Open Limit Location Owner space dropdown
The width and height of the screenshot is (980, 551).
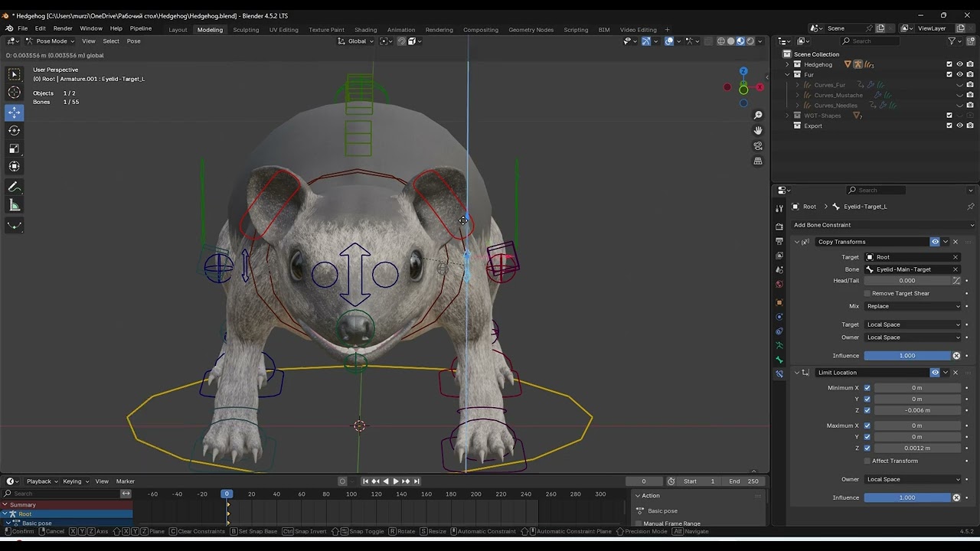point(913,479)
